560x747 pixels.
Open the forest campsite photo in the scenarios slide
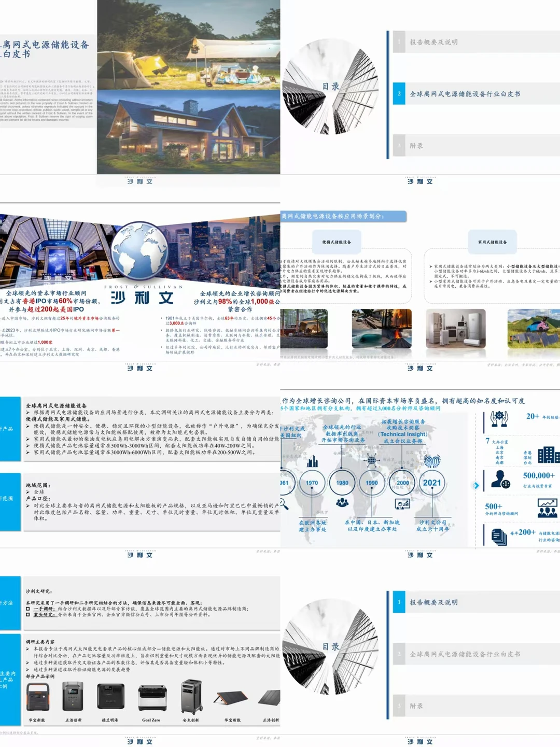304,329
